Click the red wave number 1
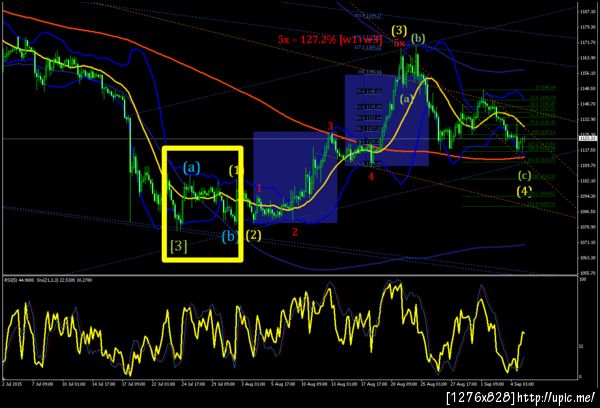600x408 pixels. click(259, 188)
